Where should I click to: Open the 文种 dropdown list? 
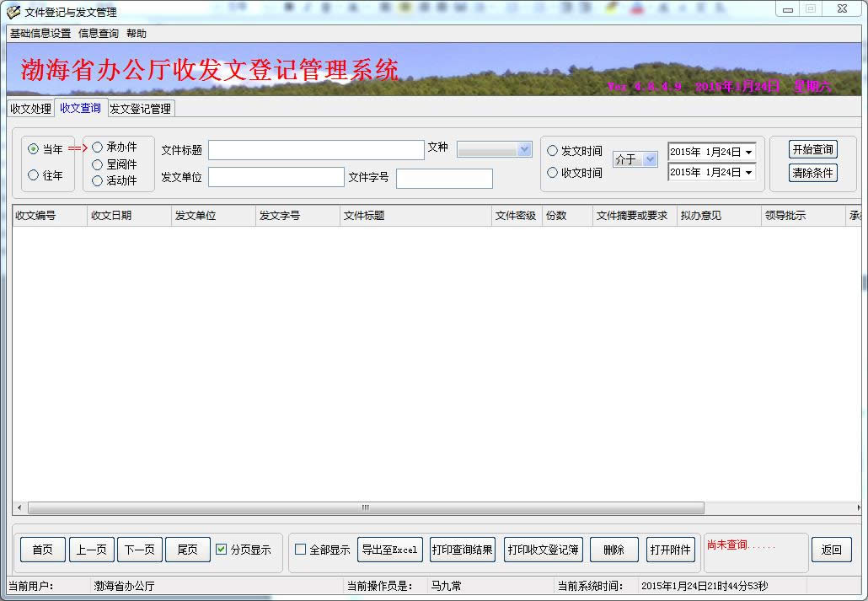pos(524,149)
